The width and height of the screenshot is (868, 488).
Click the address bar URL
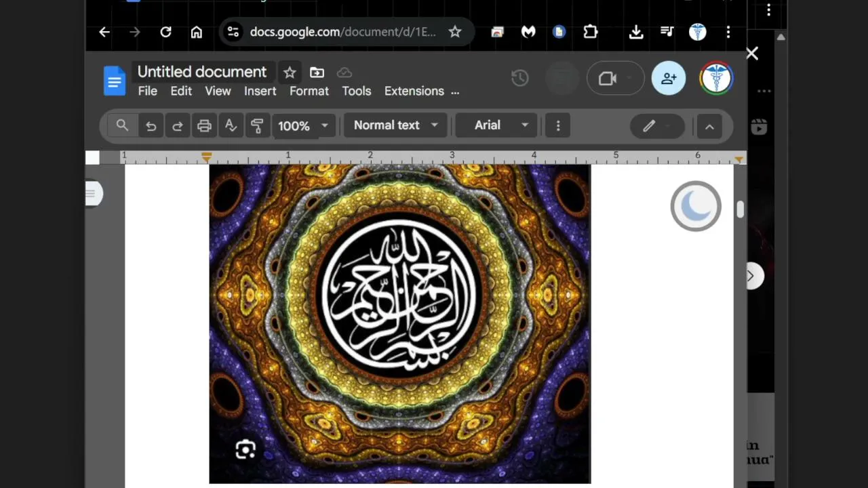click(342, 32)
